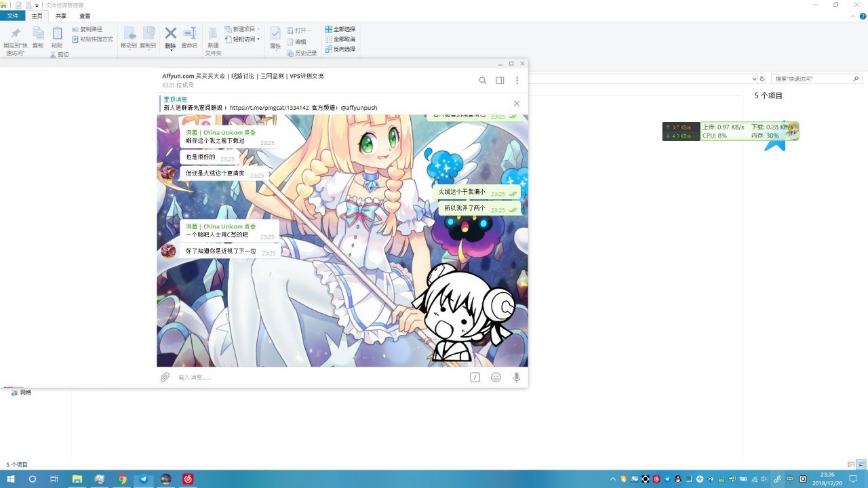Expand the 删除 dropdown arrow
Image resolution: width=868 pixels, height=488 pixels.
pyautogui.click(x=170, y=51)
